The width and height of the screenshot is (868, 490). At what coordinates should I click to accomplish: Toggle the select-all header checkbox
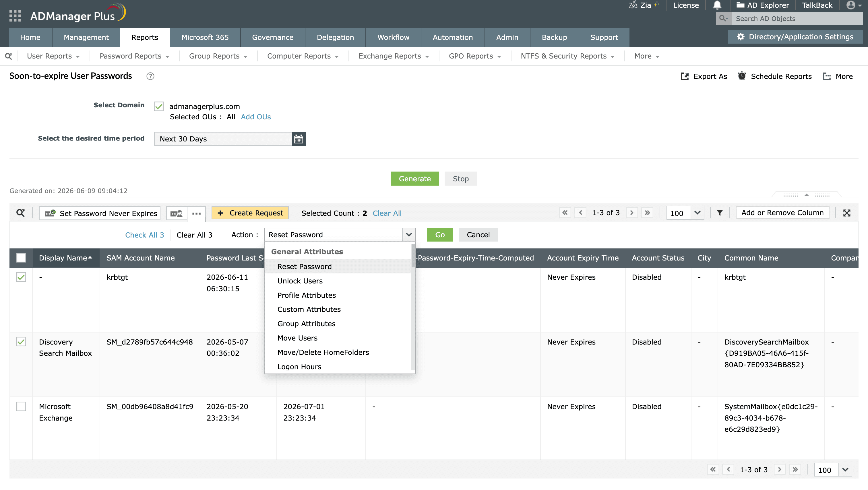(21, 258)
